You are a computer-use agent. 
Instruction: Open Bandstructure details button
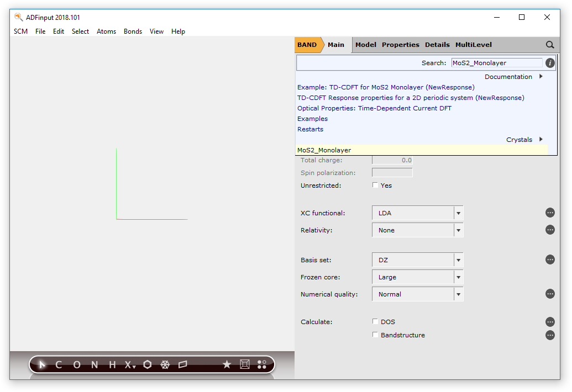pos(550,335)
